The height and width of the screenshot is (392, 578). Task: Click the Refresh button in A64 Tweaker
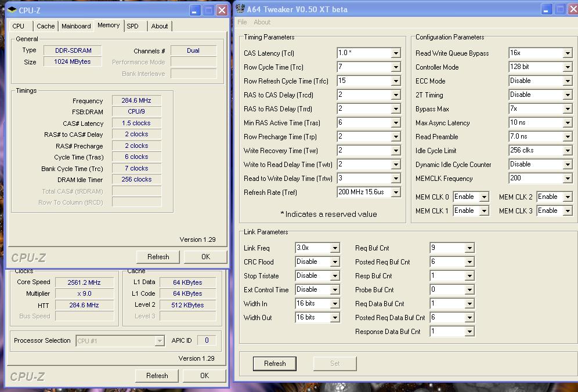[274, 364]
